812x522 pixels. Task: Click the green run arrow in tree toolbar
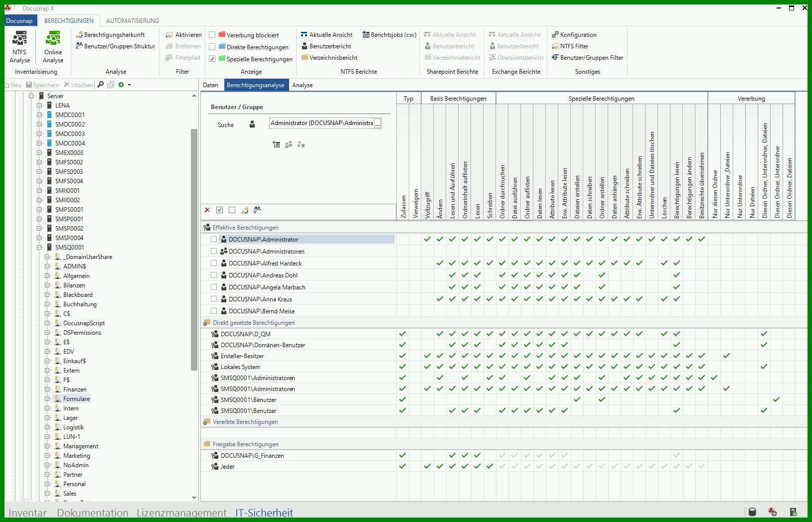[x=121, y=85]
